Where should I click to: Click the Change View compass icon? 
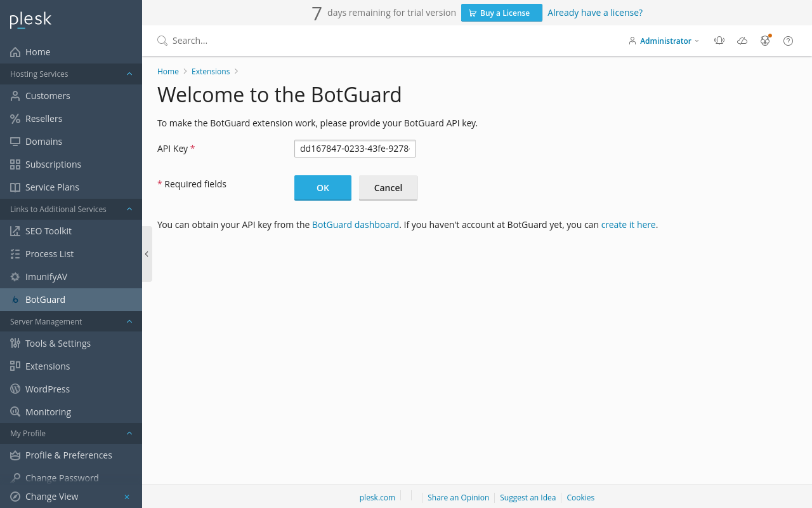pyautogui.click(x=15, y=497)
